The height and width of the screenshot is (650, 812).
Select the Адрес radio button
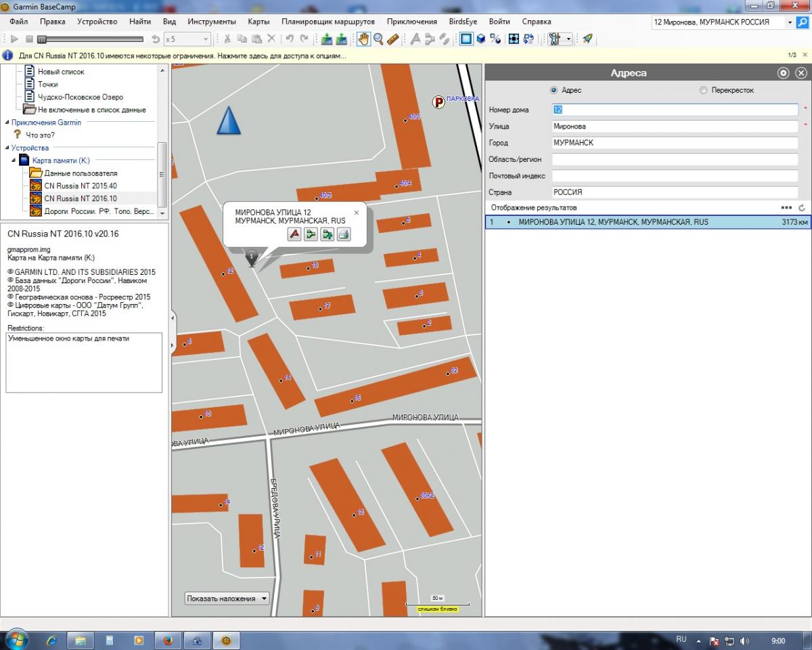554,90
